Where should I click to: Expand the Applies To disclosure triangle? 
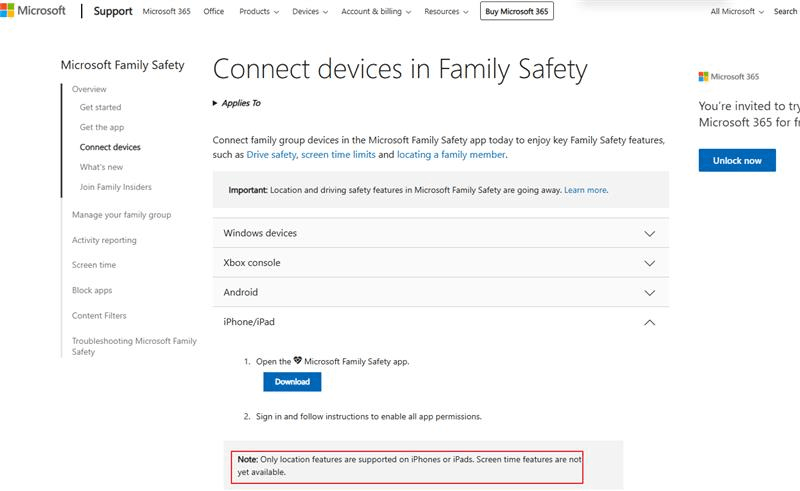tap(215, 103)
